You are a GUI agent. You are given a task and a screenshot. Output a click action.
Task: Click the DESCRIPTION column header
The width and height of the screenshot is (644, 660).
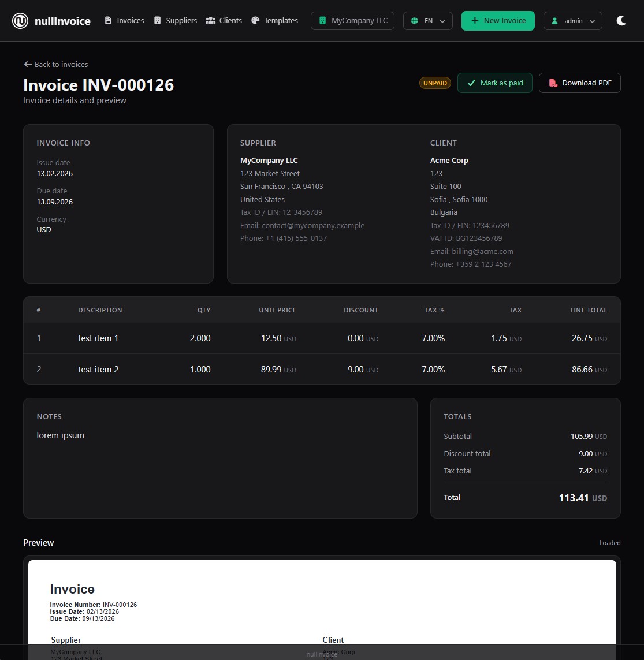pos(100,310)
